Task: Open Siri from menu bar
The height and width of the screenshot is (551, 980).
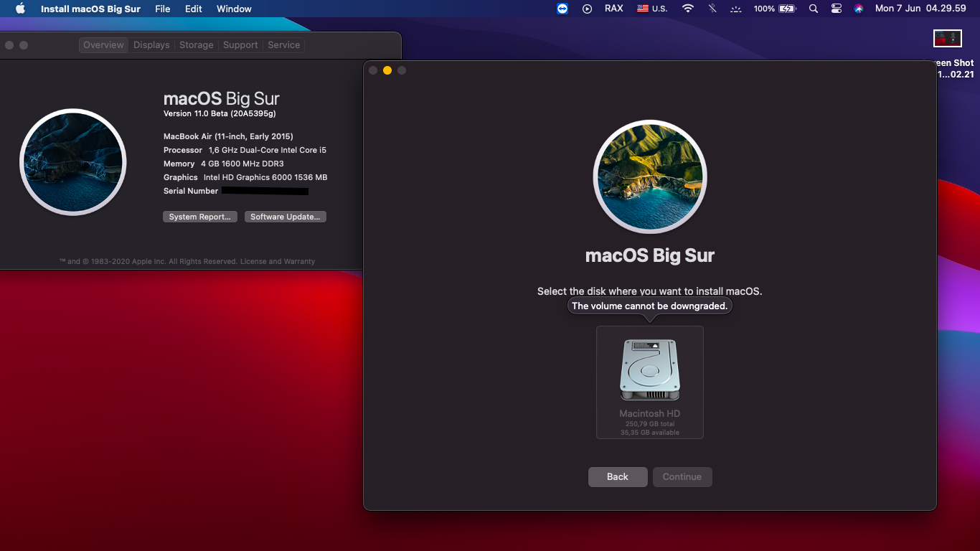Action: coord(859,9)
